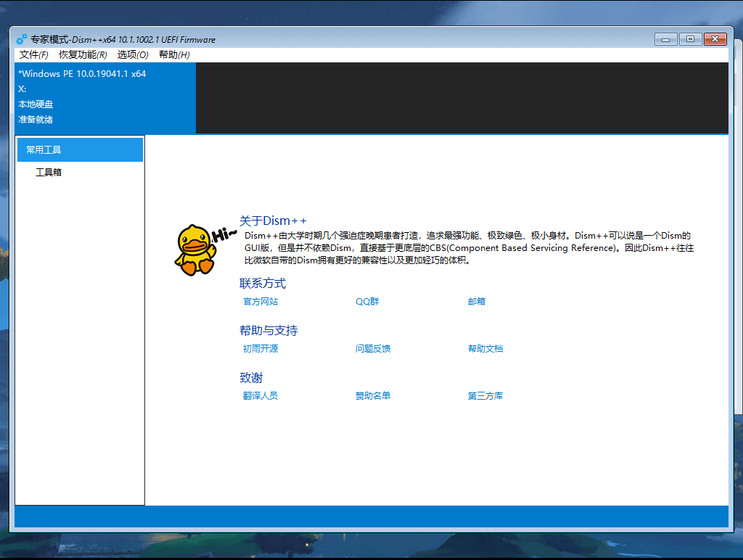Open the 初雨开源 link
The width and height of the screenshot is (743, 560).
[x=260, y=348]
